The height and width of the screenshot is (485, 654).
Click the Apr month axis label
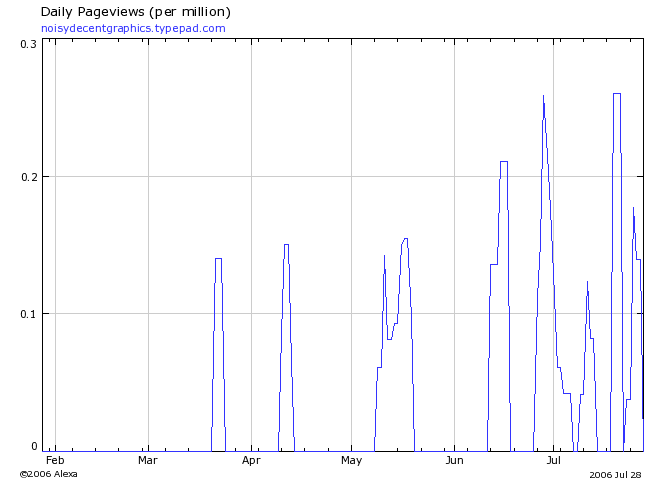point(251,461)
